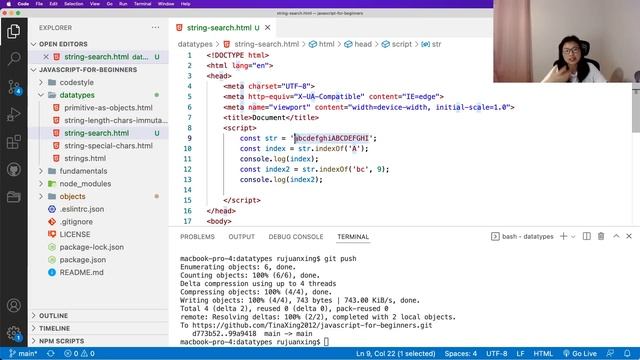This screenshot has width=640, height=360.
Task: Open the .gitignore file
Action: tap(76, 222)
